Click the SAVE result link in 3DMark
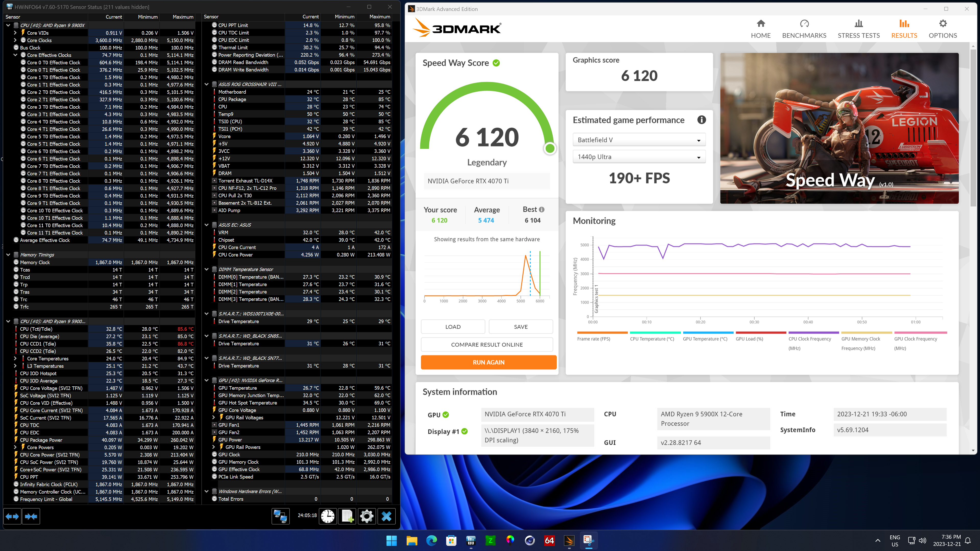The width and height of the screenshot is (980, 551). point(521,326)
